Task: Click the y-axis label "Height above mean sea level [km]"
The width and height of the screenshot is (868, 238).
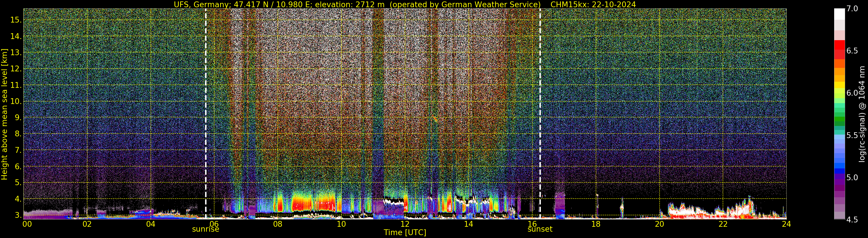Action: (x=4, y=114)
